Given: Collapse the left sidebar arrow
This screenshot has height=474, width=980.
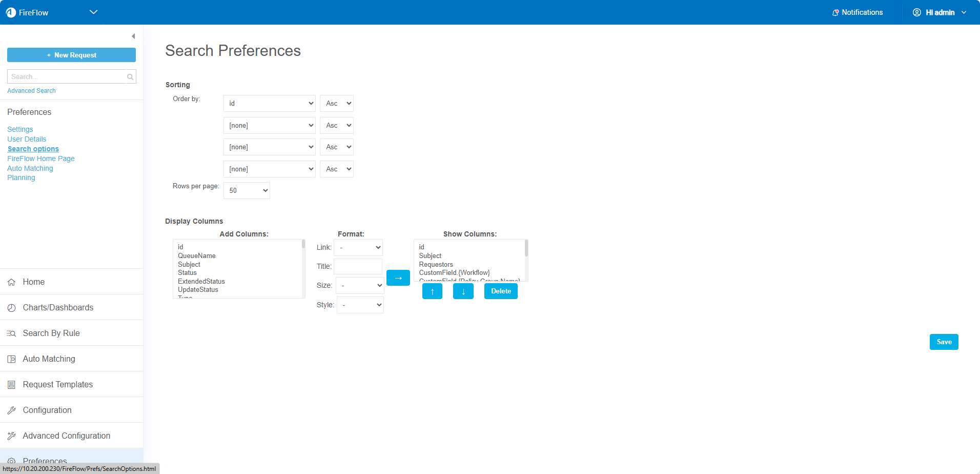Looking at the screenshot, I should click(133, 36).
